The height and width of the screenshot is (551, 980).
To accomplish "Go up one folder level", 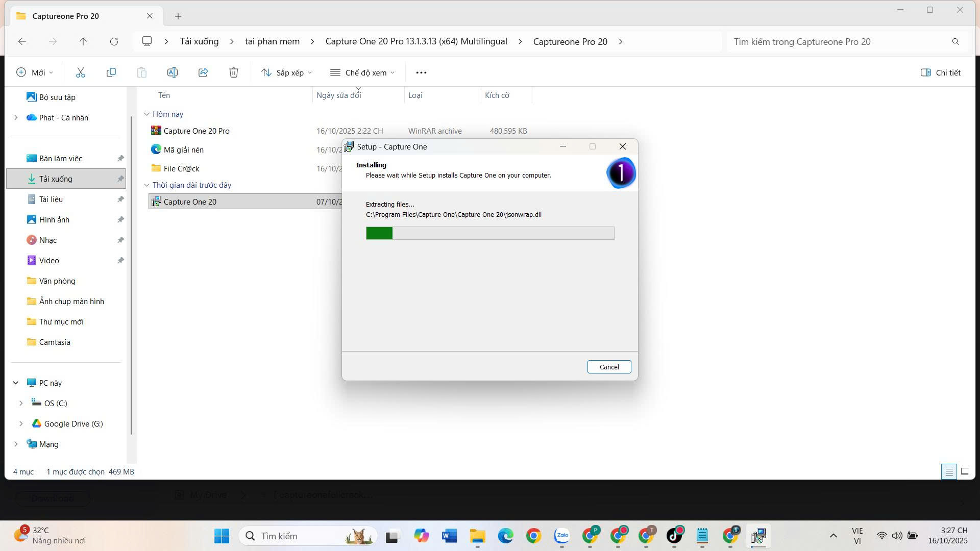I will click(83, 41).
